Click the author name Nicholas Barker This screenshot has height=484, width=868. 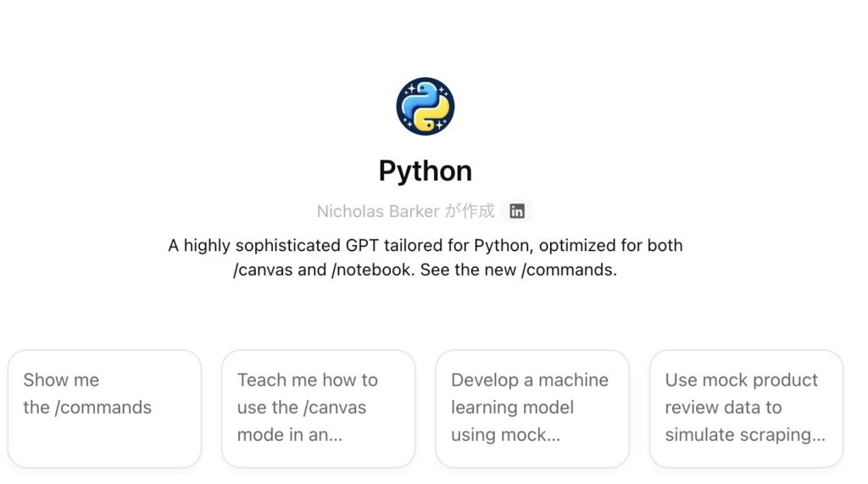click(x=378, y=211)
